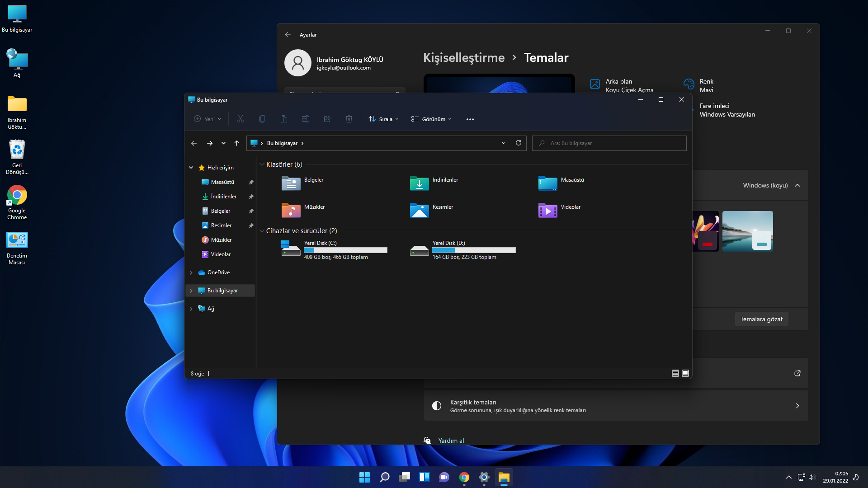
Task: Collapse Cihazlar ve sürücüler (2) group
Action: (x=262, y=231)
